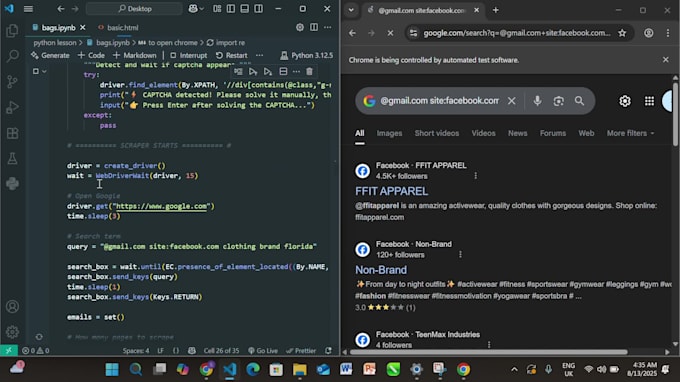
Task: Open Google apps grid
Action: tap(649, 101)
